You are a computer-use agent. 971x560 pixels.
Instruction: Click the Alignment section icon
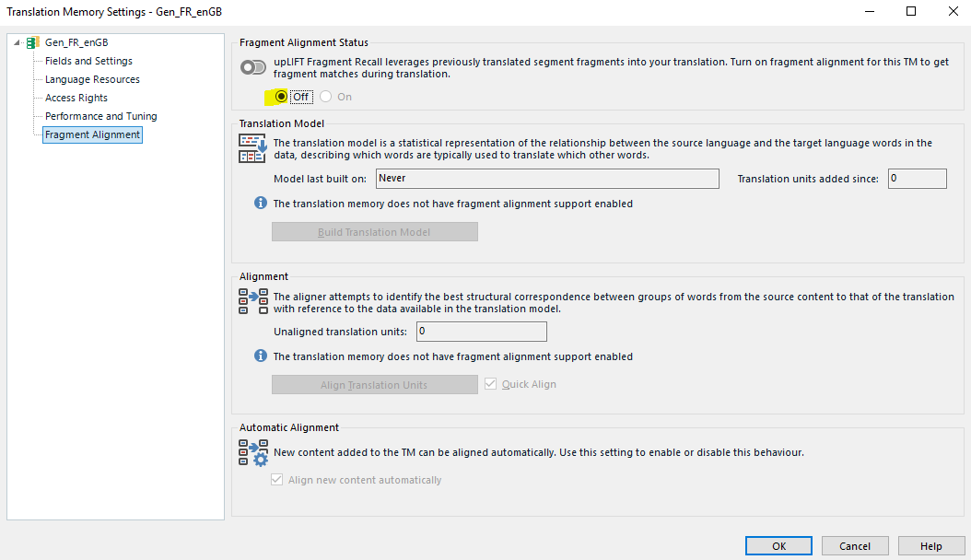click(x=252, y=301)
